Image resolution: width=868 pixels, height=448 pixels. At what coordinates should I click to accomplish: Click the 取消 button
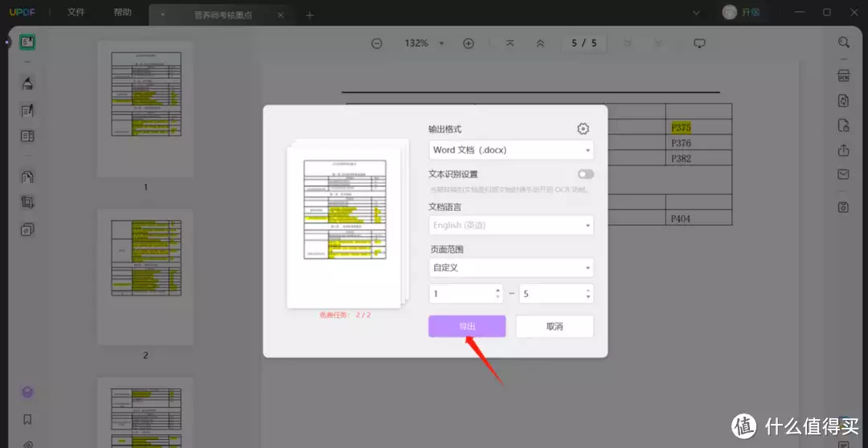pyautogui.click(x=555, y=327)
